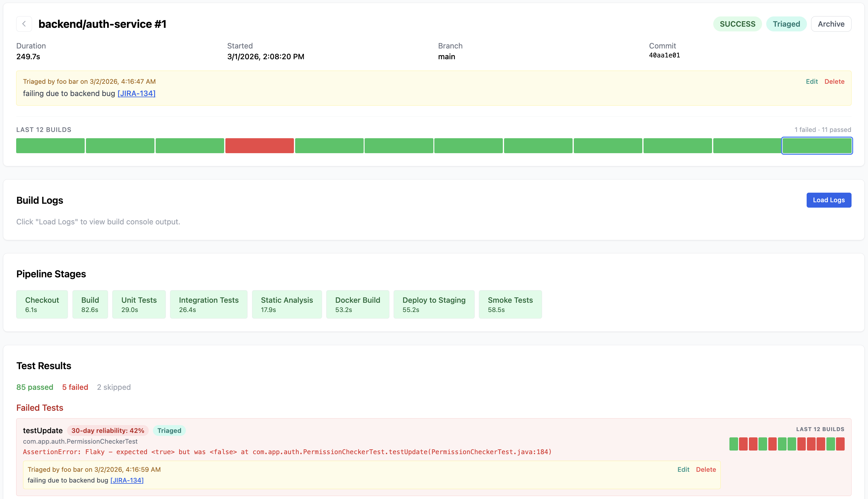Click a red bar in testUpdate's mini build history
This screenshot has height=499, width=868.
coord(744,444)
